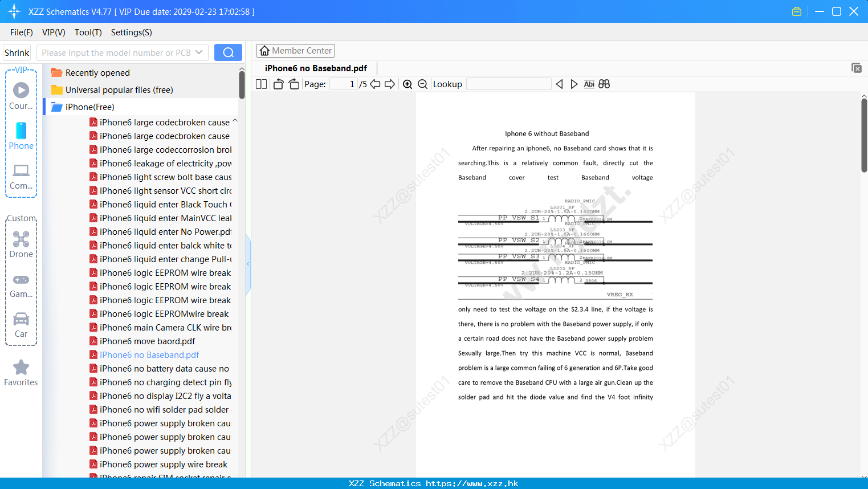This screenshot has width=868, height=489.
Task: Zoom out of the PDF
Action: [x=423, y=84]
